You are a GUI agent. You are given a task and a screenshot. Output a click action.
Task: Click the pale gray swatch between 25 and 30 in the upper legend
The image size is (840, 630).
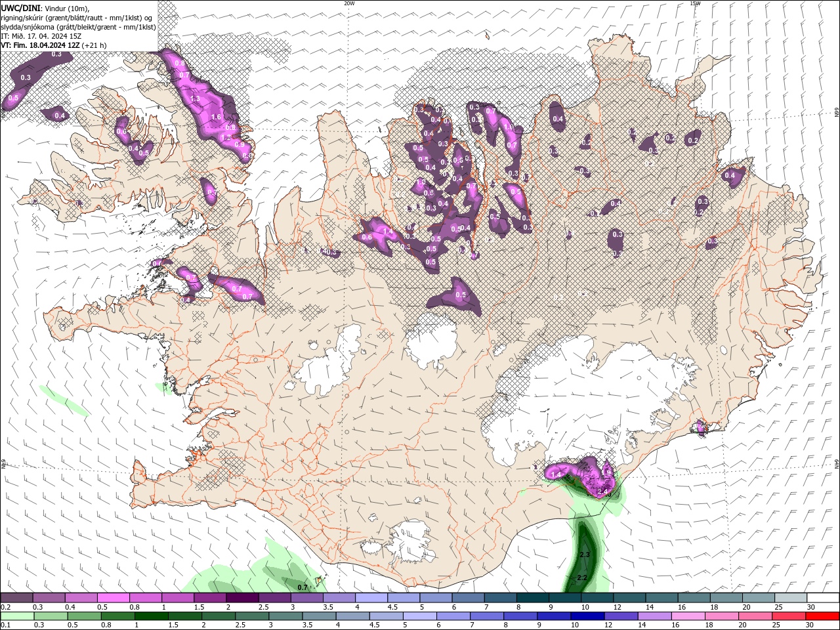click(791, 598)
